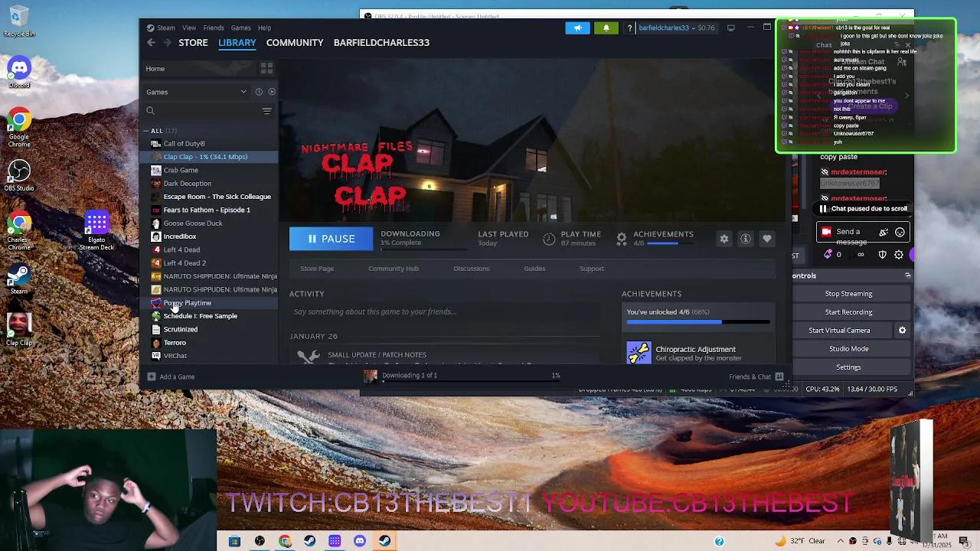Open the Support link

pyautogui.click(x=592, y=269)
